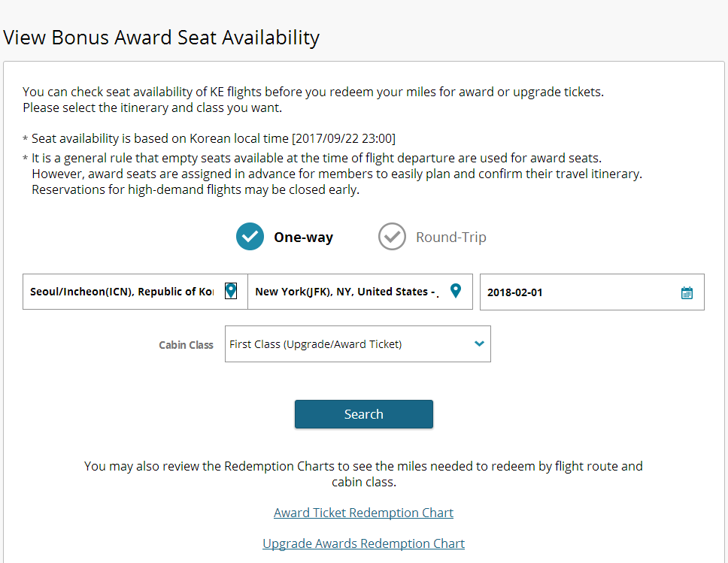The image size is (728, 563).
Task: Open First Class (Upgrade/Award Ticket) selector
Action: (357, 344)
